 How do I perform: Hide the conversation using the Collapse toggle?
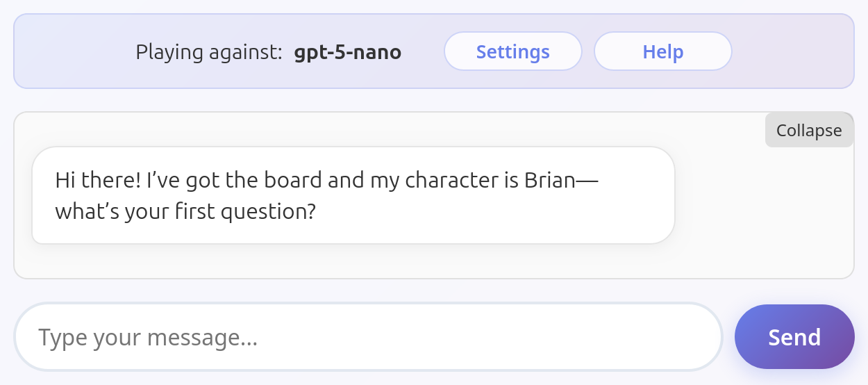pyautogui.click(x=809, y=130)
